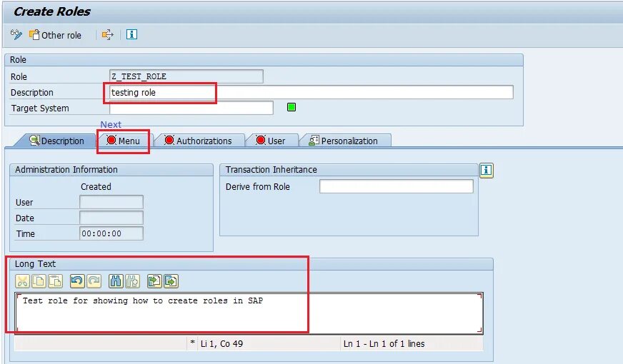Image resolution: width=623 pixels, height=364 pixels.
Task: Click the 'Transaction Inheritance' group header
Action: (271, 169)
